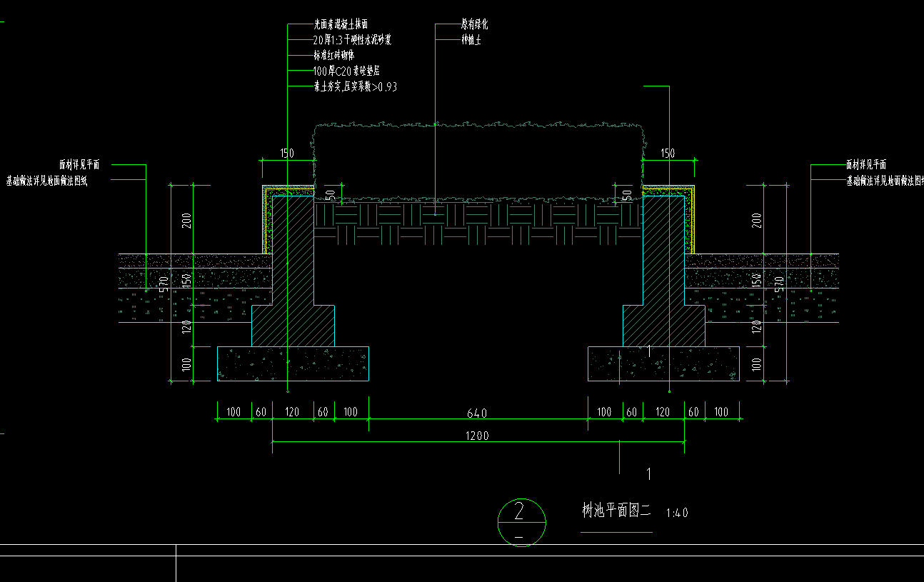Click the 1:40 scale text

[x=677, y=513]
